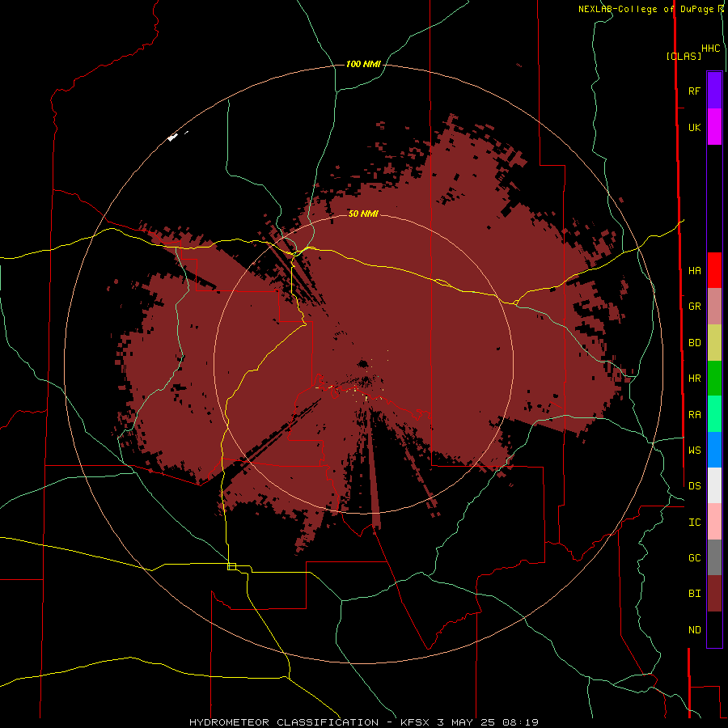This screenshot has height=728, width=728.
Task: Click the IC legend label
Action: pos(695,523)
